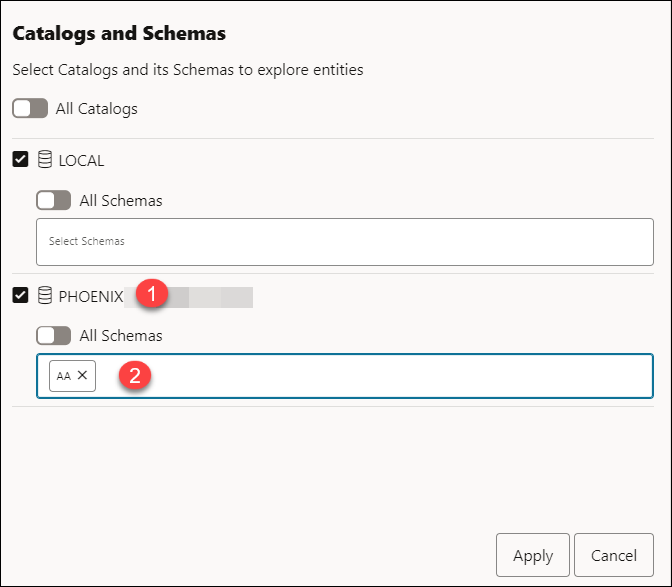Toggle the All Catalogs switch
The width and height of the screenshot is (672, 587).
30,108
